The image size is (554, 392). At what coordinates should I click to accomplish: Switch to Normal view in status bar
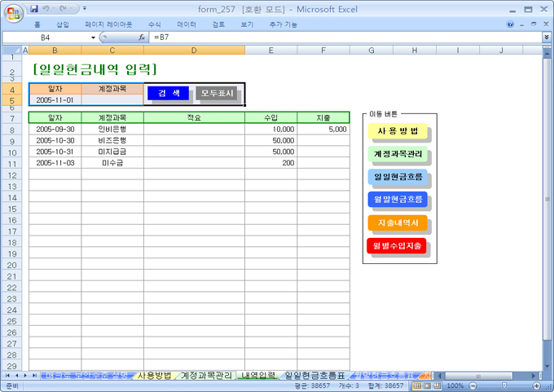click(x=417, y=385)
